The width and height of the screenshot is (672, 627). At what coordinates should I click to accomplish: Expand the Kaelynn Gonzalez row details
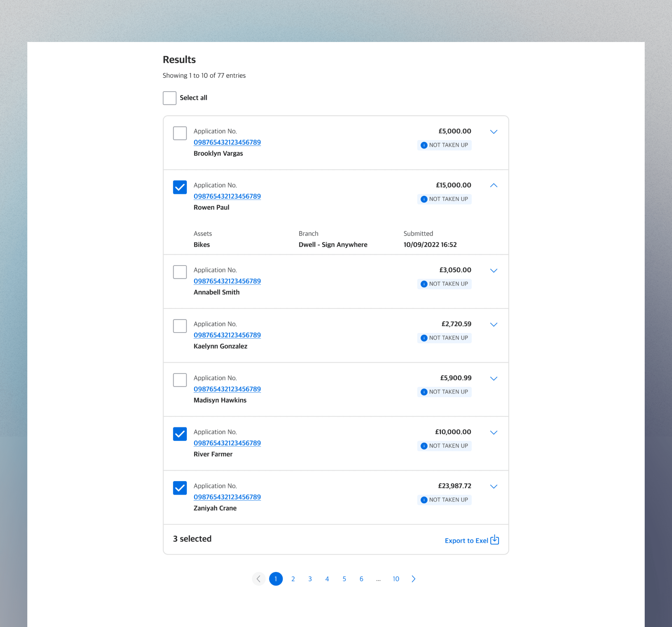[493, 325]
